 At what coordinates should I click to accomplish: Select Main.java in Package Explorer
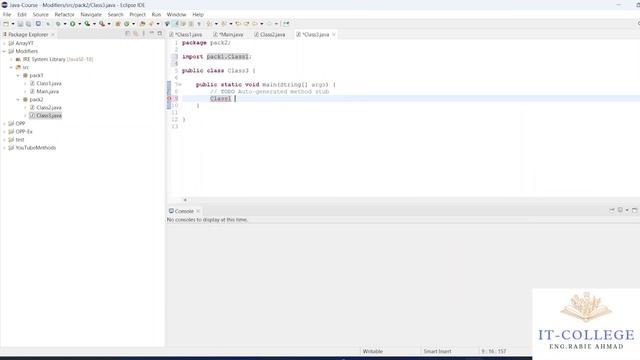(47, 91)
